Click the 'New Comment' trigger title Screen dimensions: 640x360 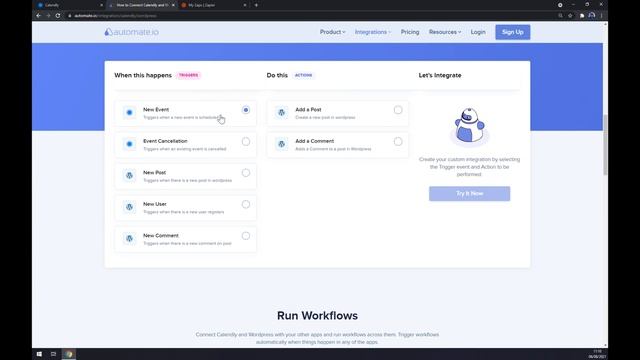click(x=161, y=236)
